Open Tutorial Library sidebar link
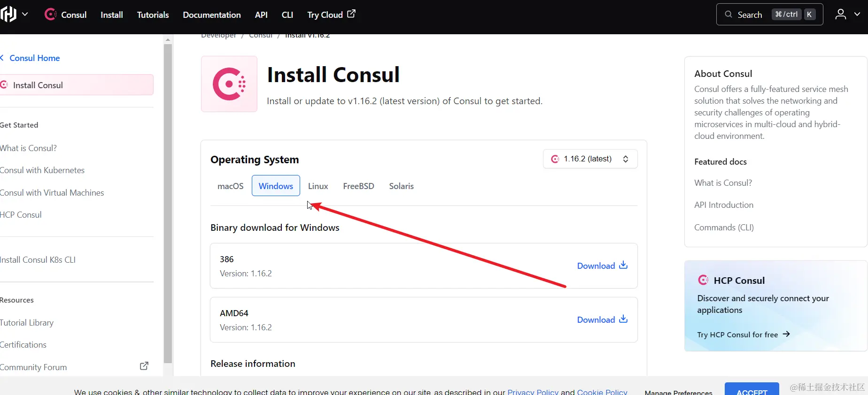Image resolution: width=868 pixels, height=395 pixels. click(x=27, y=323)
